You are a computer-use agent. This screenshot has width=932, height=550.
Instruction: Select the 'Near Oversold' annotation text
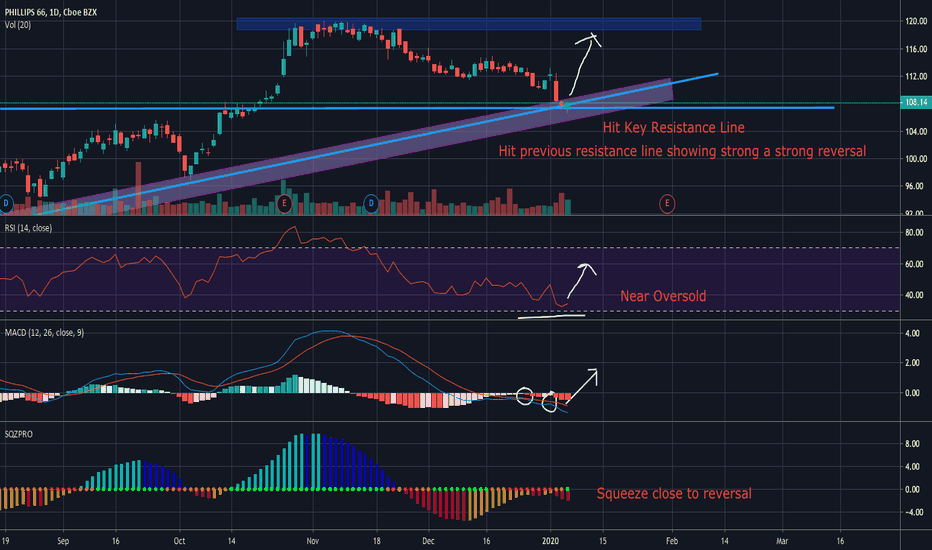(663, 296)
